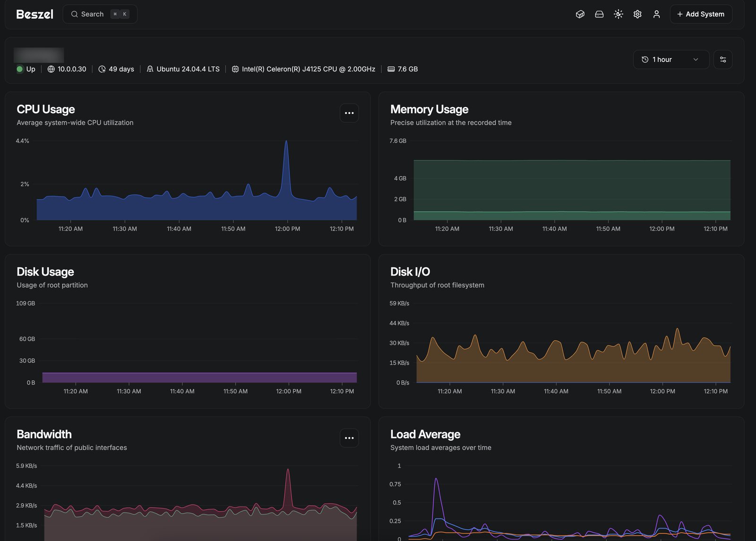Open the Search box
The height and width of the screenshot is (541, 756).
100,14
